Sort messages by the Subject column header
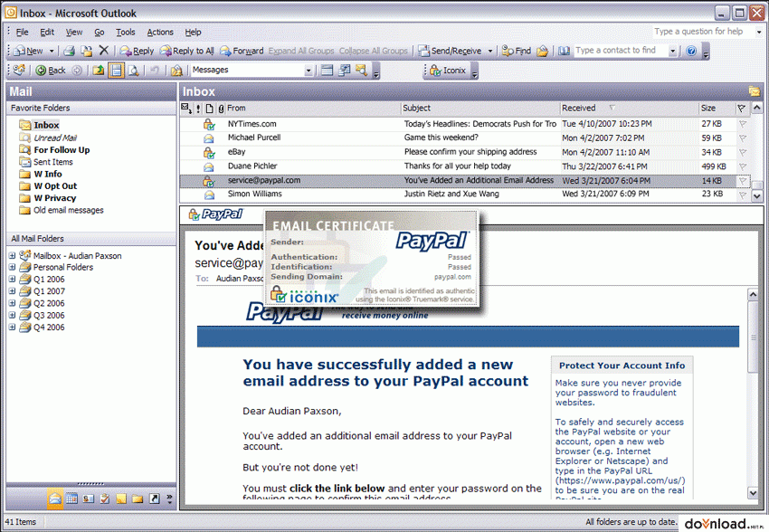The width and height of the screenshot is (769, 532). [x=480, y=109]
